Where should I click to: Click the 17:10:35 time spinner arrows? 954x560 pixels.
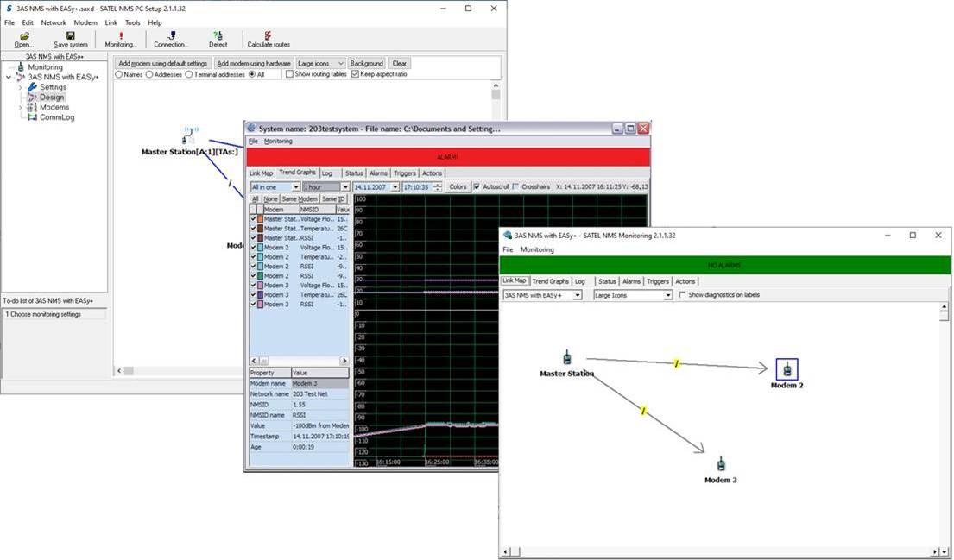point(437,187)
